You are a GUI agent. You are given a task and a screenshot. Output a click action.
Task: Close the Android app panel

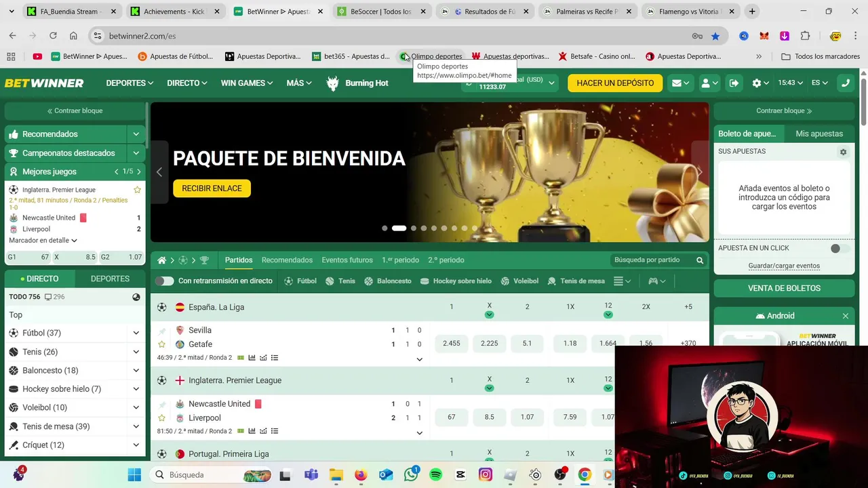tap(845, 316)
